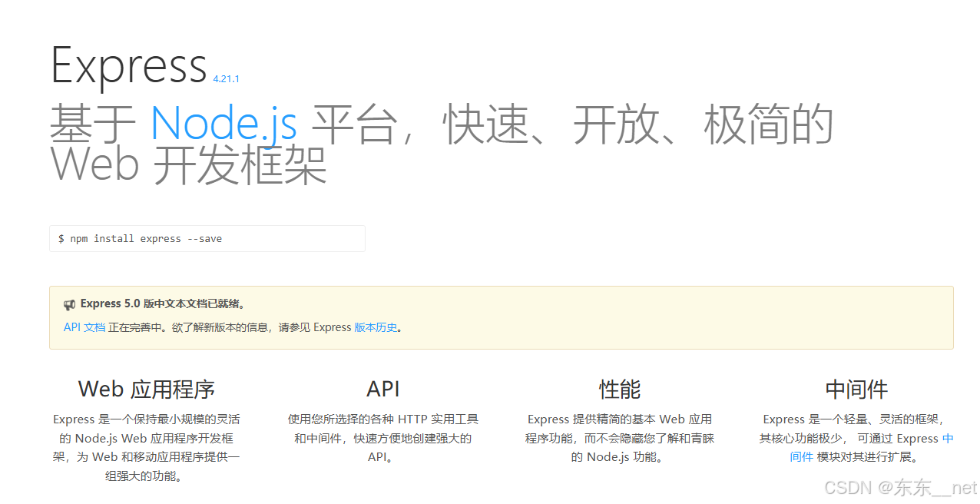The image size is (980, 504).
Task: Click paragraph starting Express 是一个保持最小规模
Action: (147, 448)
